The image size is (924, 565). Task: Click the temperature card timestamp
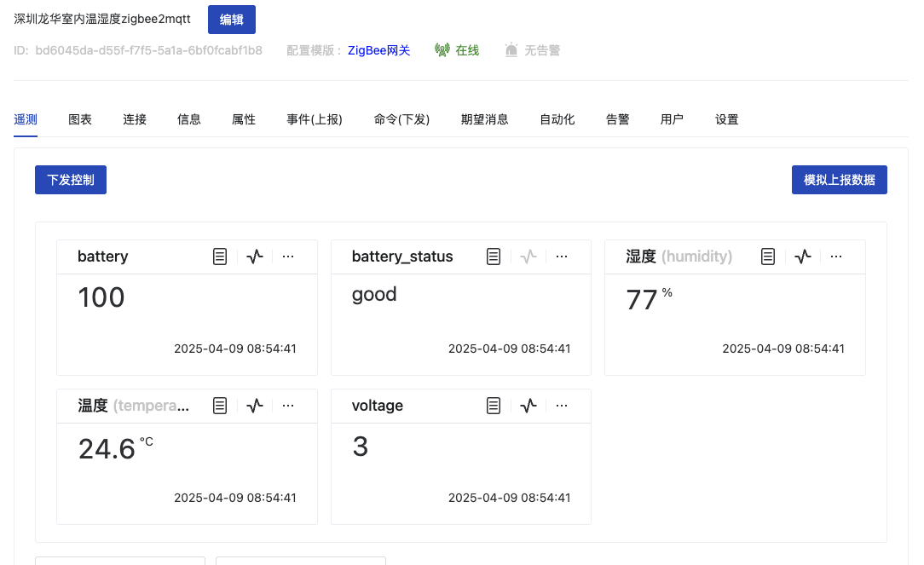point(235,498)
